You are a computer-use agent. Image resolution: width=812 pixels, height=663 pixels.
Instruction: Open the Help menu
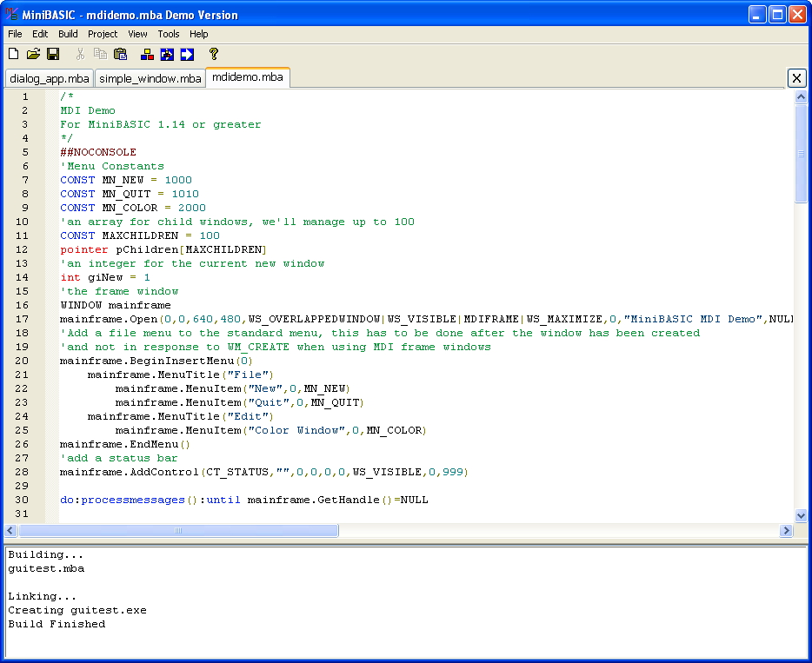coord(198,34)
